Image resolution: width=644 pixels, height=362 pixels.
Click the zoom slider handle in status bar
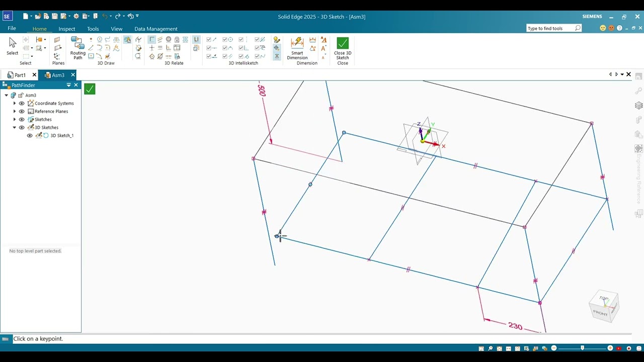582,348
